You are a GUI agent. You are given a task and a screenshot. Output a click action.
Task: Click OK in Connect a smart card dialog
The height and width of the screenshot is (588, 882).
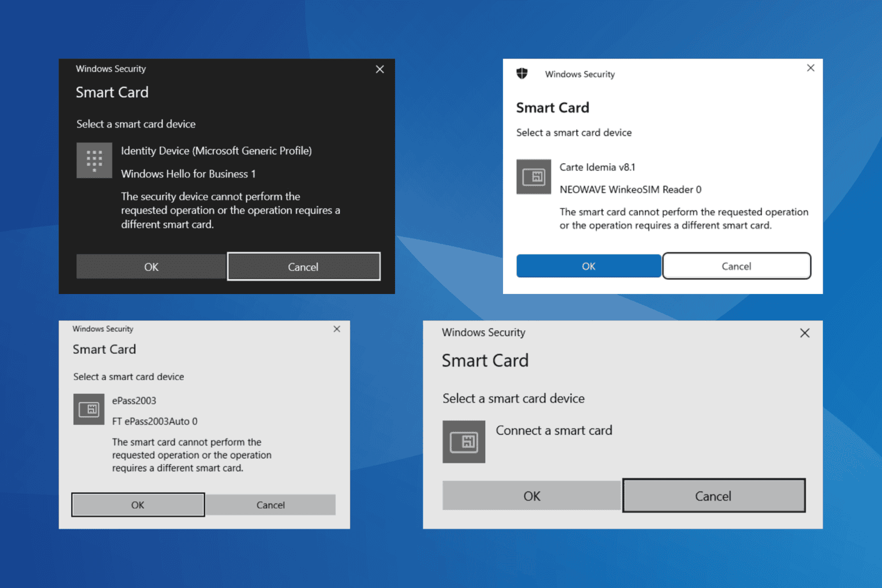[x=532, y=496]
